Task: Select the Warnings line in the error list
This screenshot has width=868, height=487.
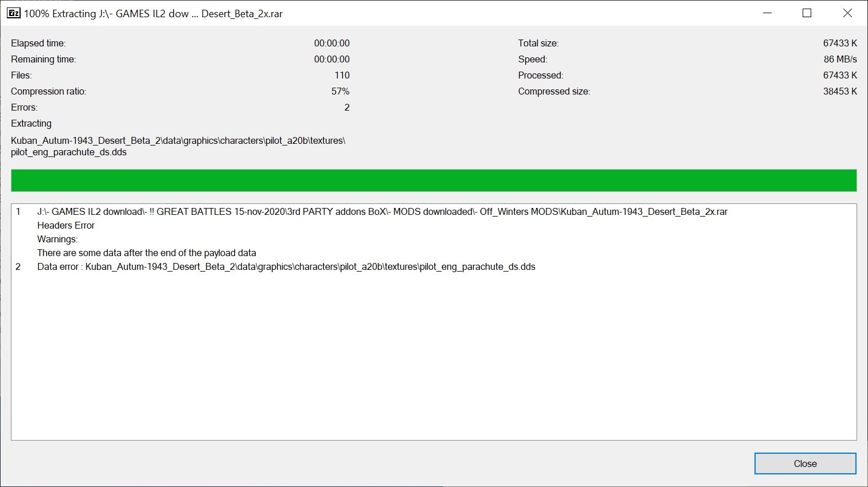Action: [57, 239]
